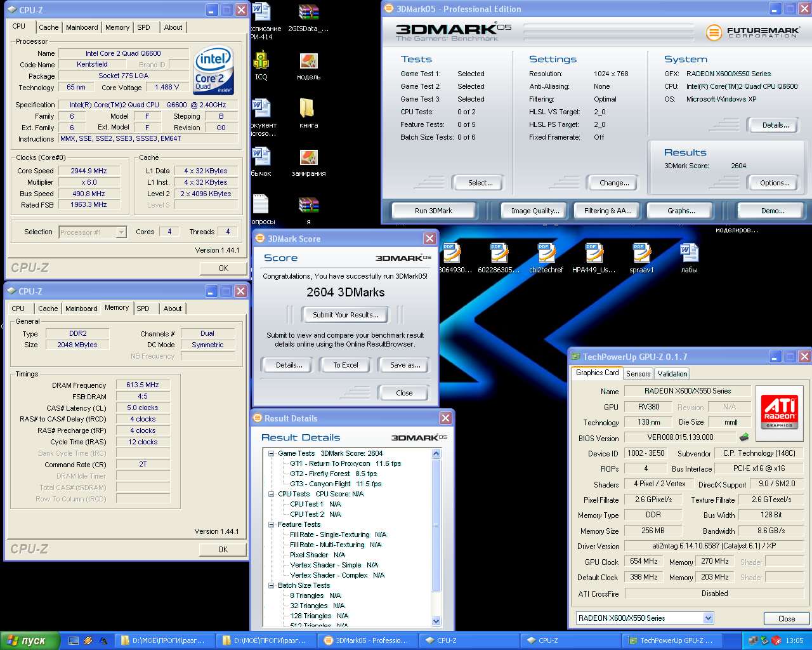Open the RADEON X600/X550 Series card dropdown
This screenshot has height=650, width=812.
[x=709, y=618]
